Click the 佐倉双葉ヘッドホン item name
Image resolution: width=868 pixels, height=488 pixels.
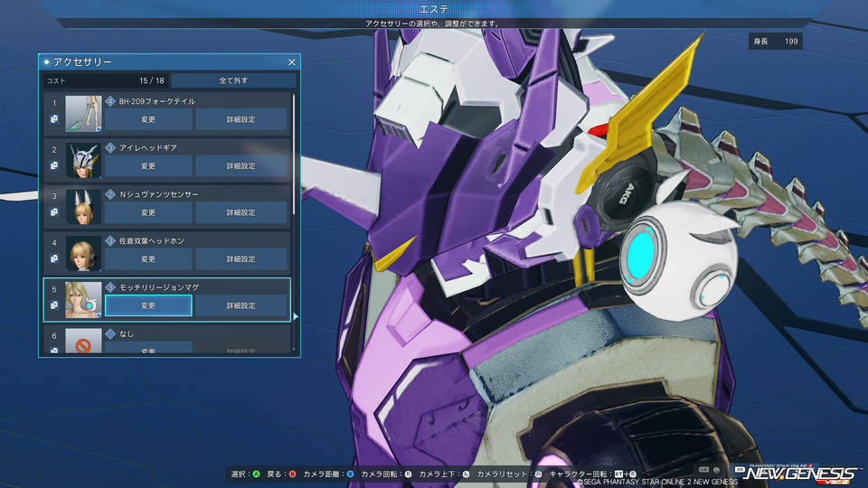(x=152, y=240)
